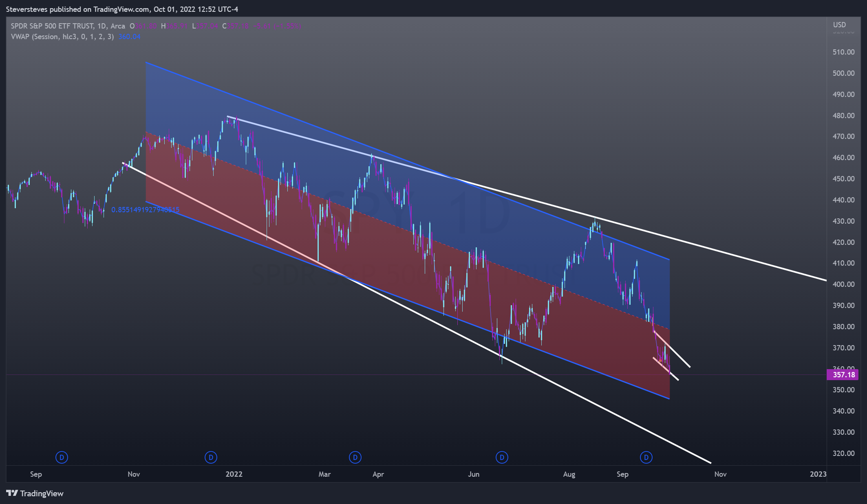867x504 pixels.
Task: Click the 2023 label on time axis
Action: pos(818,474)
